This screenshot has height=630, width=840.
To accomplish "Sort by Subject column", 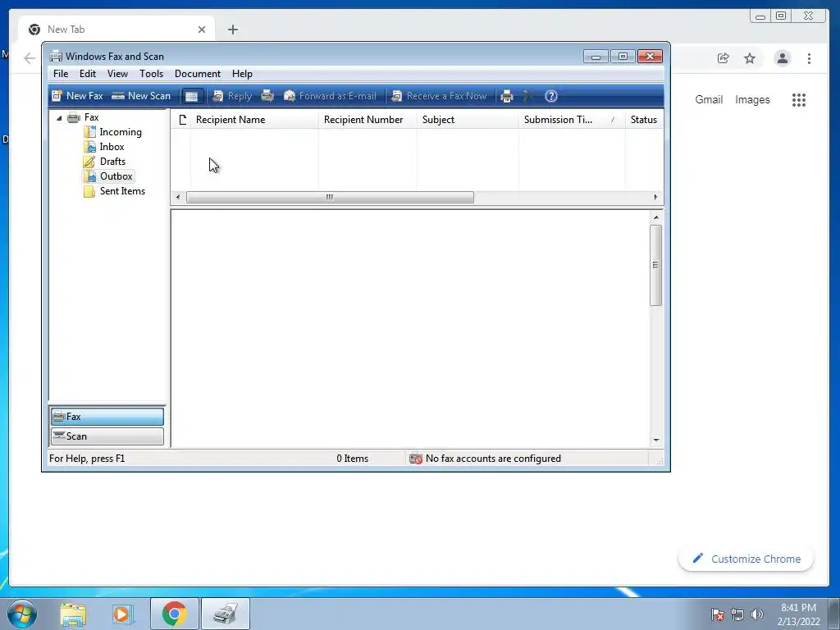I will (468, 120).
